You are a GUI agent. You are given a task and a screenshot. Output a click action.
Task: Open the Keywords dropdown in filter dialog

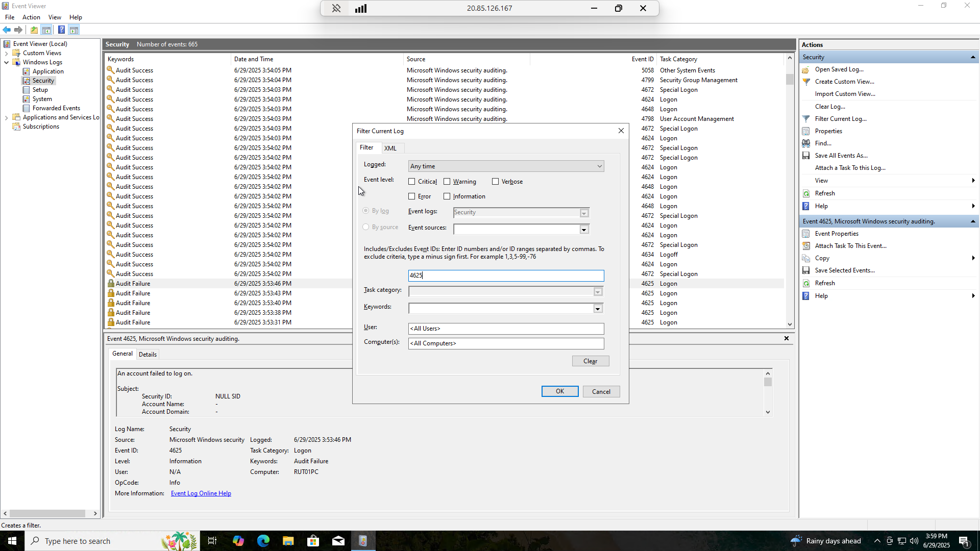pyautogui.click(x=598, y=309)
